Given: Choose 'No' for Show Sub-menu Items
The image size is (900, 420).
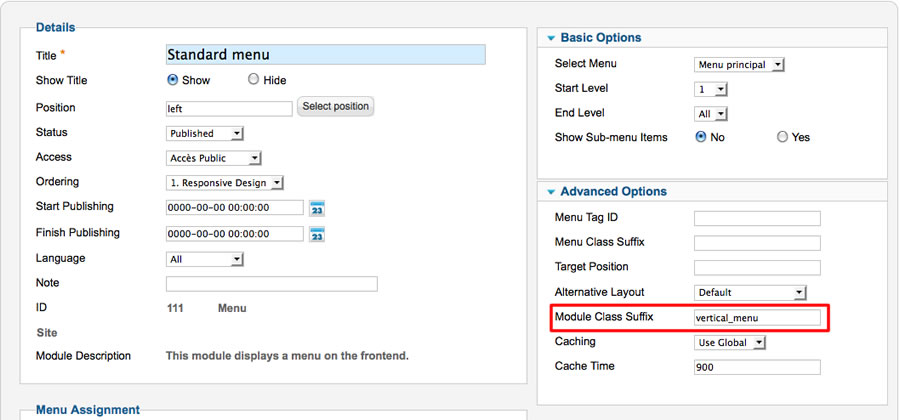Looking at the screenshot, I should [x=701, y=137].
